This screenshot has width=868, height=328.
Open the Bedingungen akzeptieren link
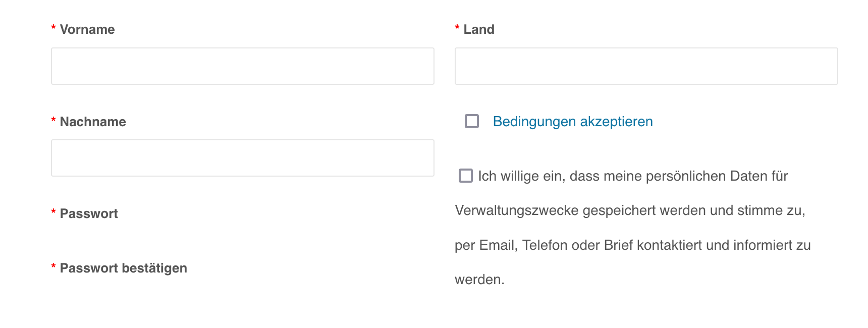(x=573, y=122)
